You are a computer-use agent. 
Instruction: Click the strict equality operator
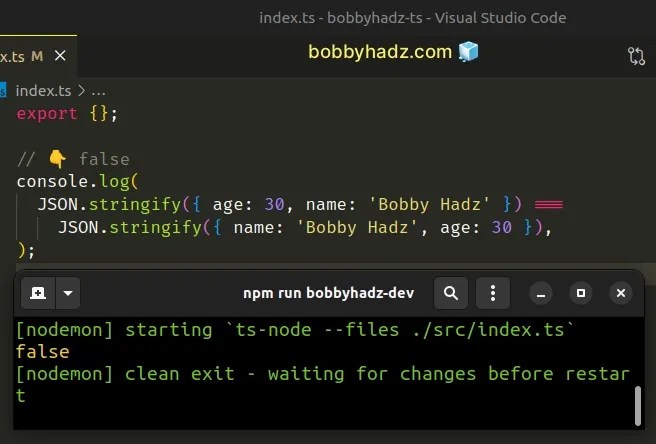(548, 205)
